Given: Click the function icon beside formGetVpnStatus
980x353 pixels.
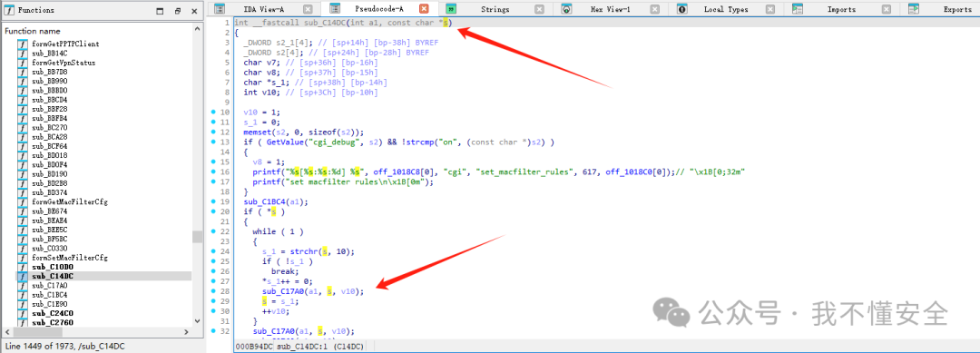Looking at the screenshot, I should pyautogui.click(x=23, y=63).
